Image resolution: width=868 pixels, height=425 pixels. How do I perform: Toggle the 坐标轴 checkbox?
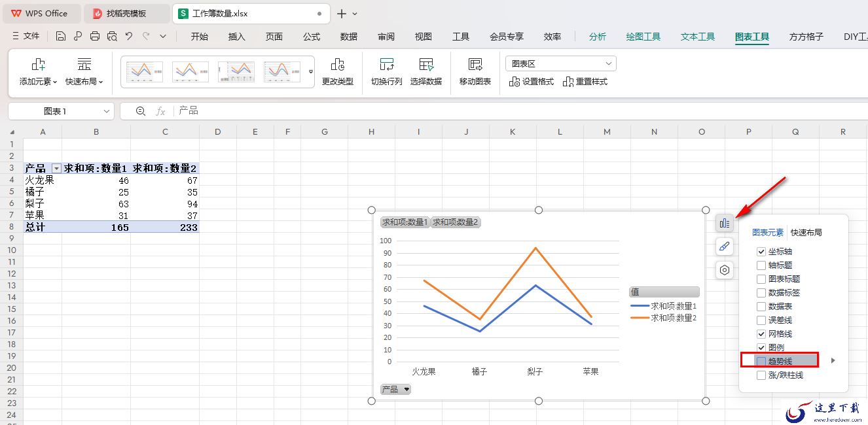click(761, 252)
